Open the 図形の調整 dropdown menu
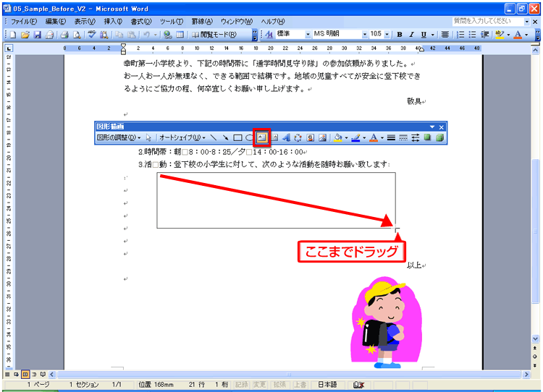 click(x=119, y=137)
